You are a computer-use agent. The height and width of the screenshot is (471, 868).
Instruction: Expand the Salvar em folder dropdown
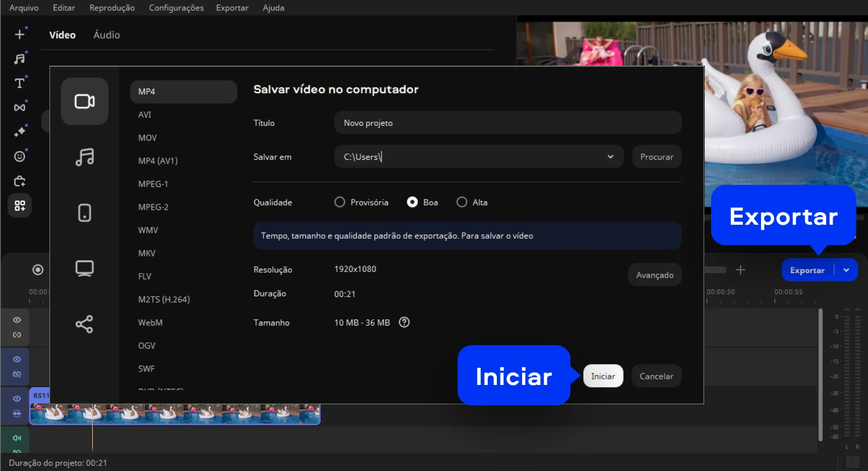610,157
